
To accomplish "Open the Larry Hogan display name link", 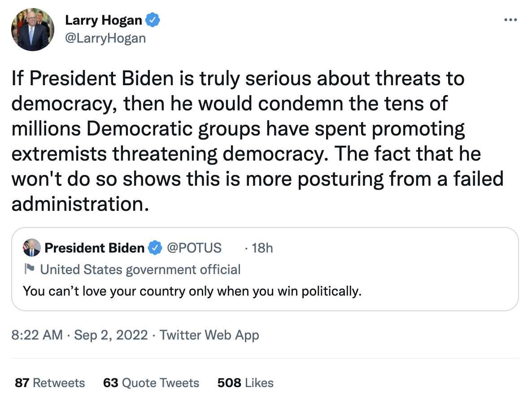I will tap(104, 20).
